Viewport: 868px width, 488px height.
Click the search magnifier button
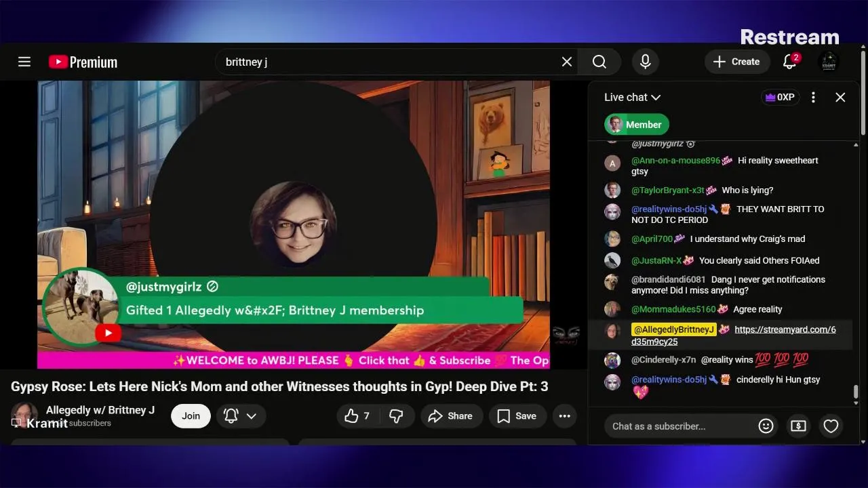(599, 62)
